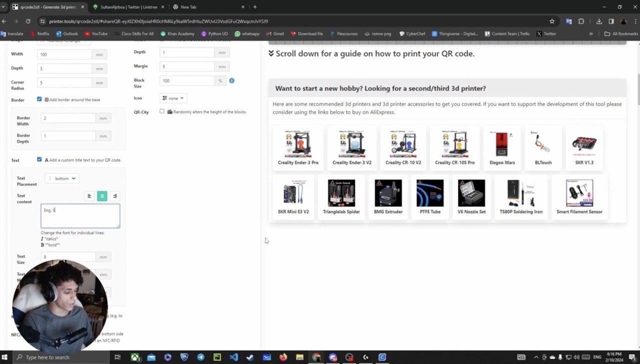640x364 pixels.
Task: Open the Icon none dropdown
Action: click(173, 98)
